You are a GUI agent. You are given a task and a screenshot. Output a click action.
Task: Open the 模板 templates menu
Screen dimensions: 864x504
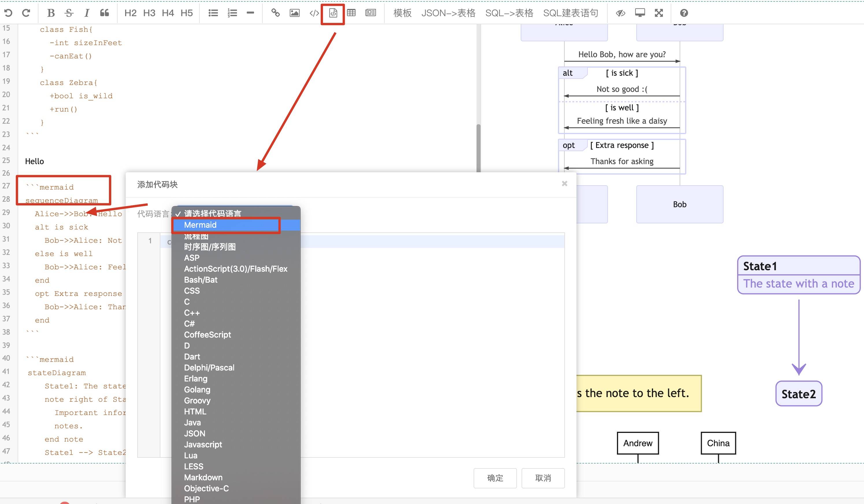coord(403,13)
